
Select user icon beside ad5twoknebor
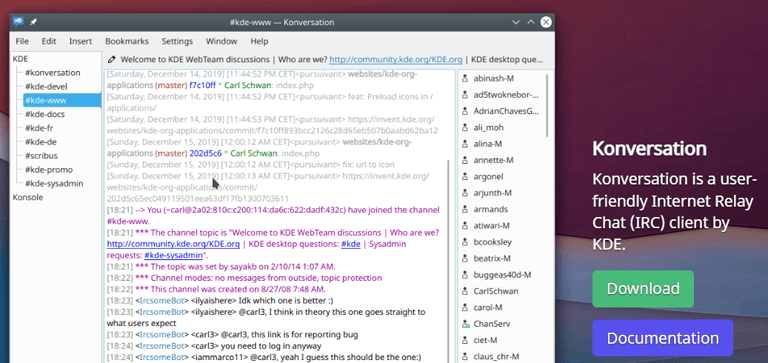click(465, 95)
